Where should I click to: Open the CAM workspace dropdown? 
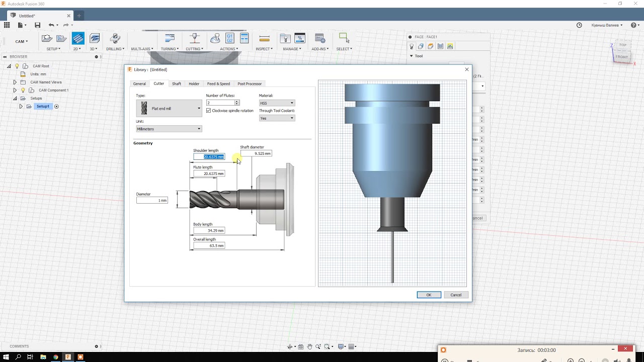tap(22, 41)
